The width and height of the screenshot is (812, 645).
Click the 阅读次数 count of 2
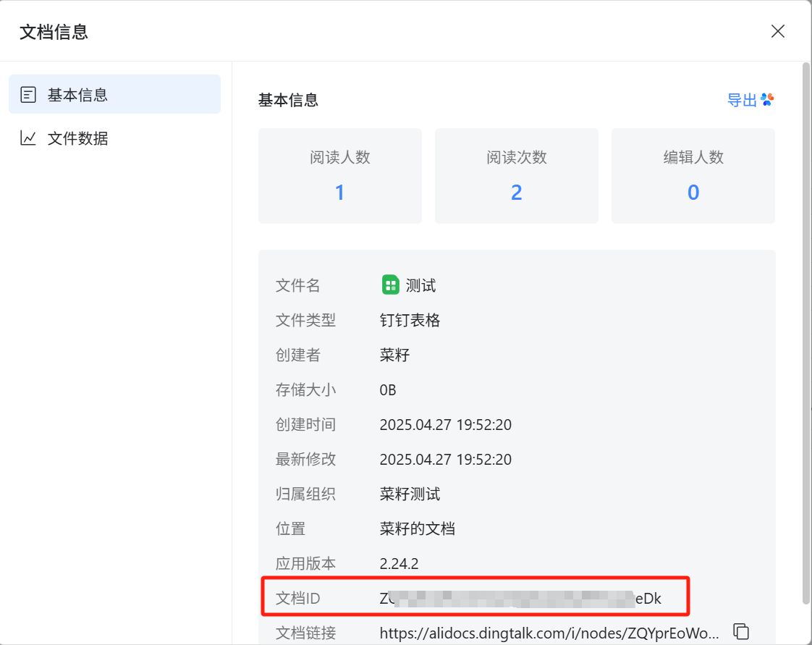[x=516, y=193]
